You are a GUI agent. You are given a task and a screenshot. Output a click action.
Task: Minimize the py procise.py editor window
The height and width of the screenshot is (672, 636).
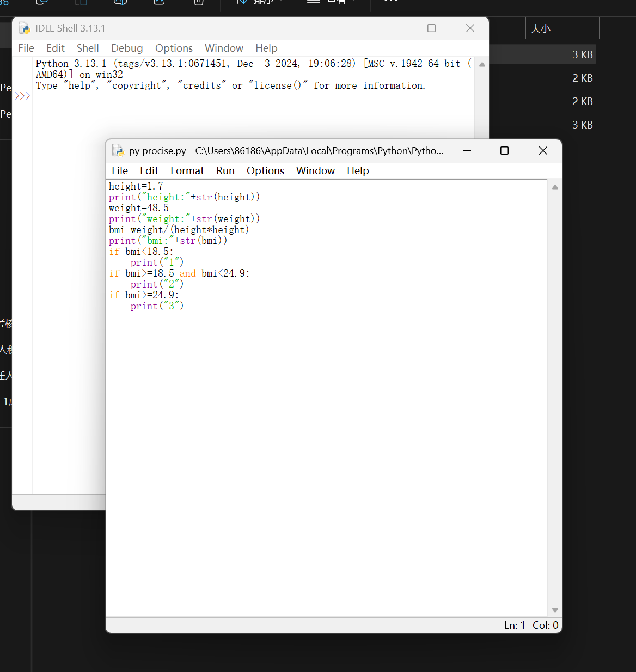coord(467,150)
